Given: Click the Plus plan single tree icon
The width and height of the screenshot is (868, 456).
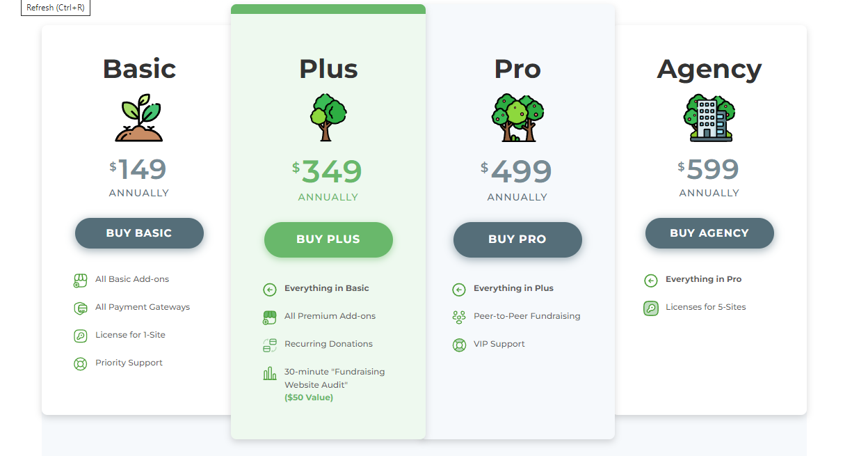Looking at the screenshot, I should (x=328, y=118).
